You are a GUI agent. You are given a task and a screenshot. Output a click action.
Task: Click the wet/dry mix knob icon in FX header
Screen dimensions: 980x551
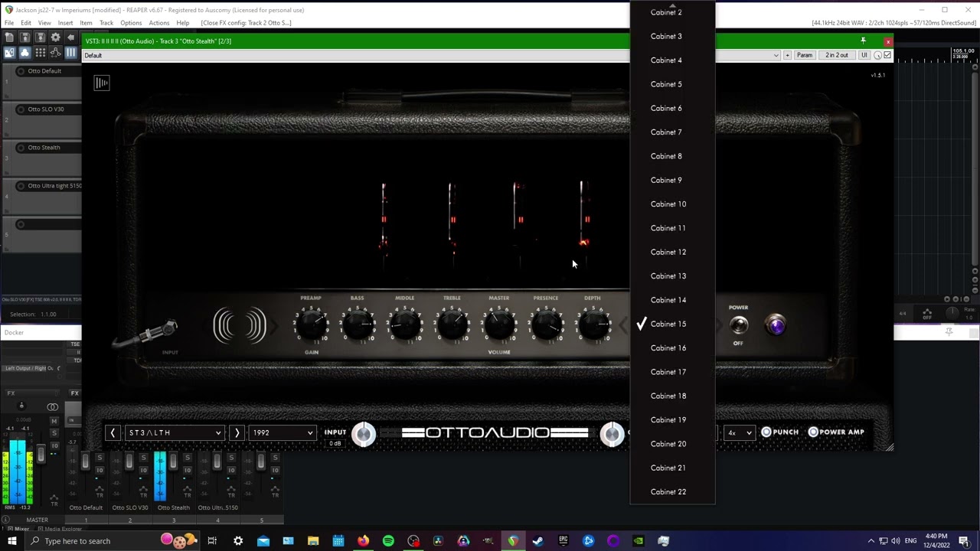[877, 55]
